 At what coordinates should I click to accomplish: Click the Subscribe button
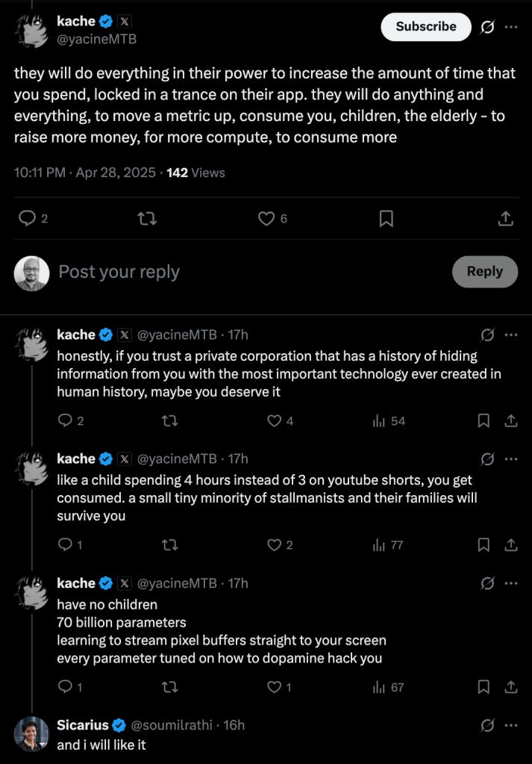425,27
